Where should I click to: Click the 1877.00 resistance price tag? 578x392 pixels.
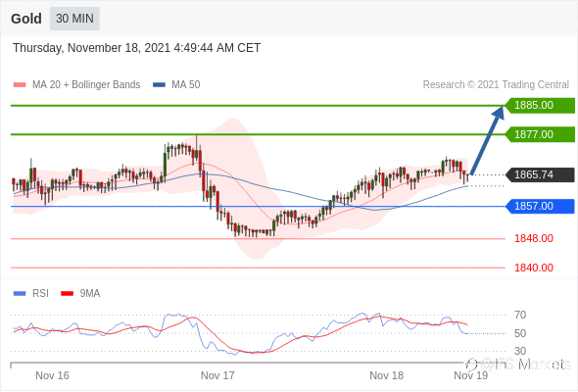pos(540,134)
